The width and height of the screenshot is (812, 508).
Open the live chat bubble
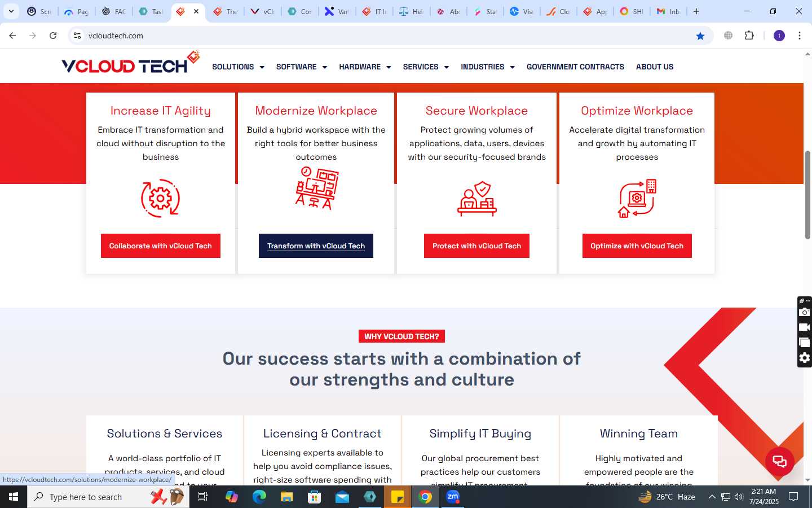(x=780, y=461)
